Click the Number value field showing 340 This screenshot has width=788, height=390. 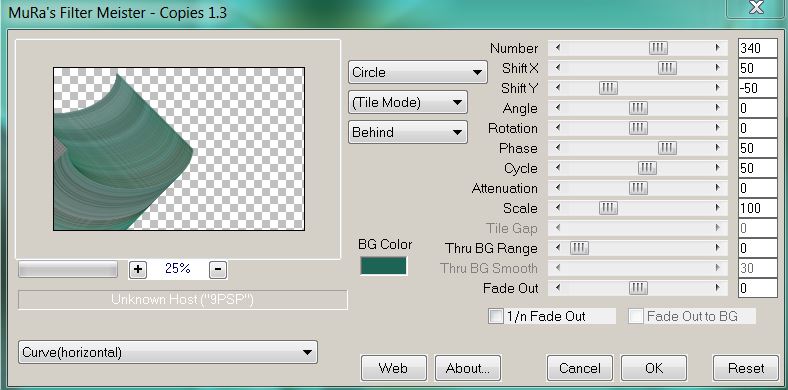pos(757,48)
